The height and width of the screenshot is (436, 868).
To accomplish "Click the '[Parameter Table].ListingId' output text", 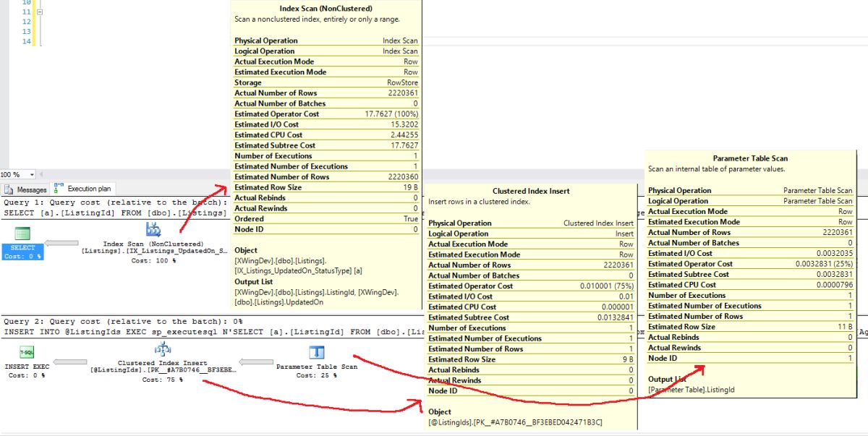I will click(x=692, y=390).
